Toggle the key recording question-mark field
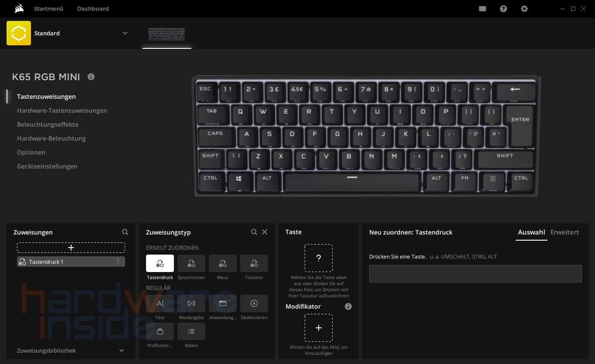This screenshot has height=364, width=595. click(x=318, y=258)
